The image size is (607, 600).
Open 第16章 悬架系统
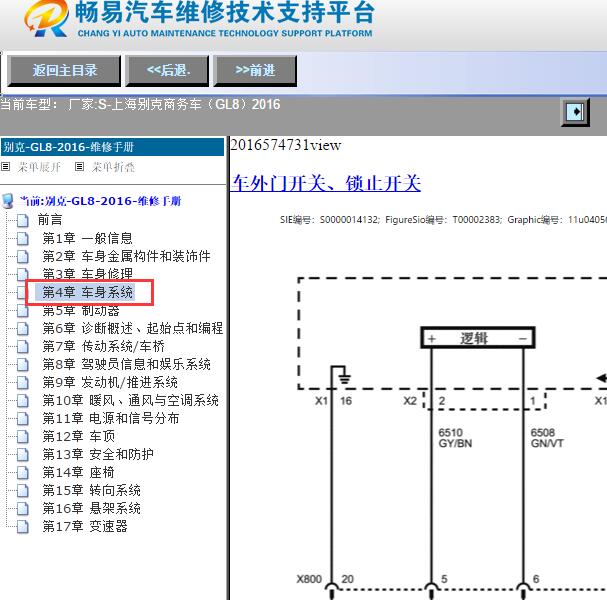click(x=91, y=508)
